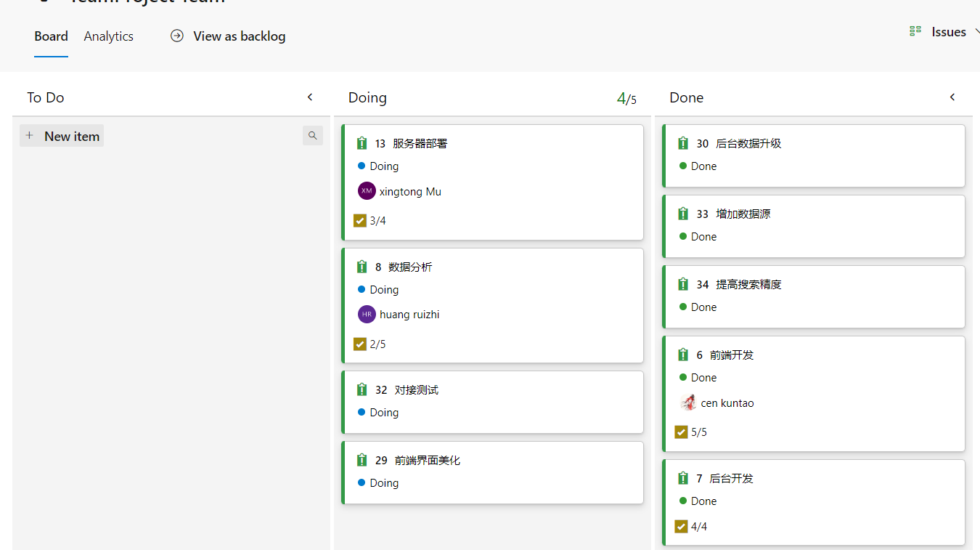The width and height of the screenshot is (980, 550).
Task: Click View as backlog link
Action: pyautogui.click(x=239, y=36)
